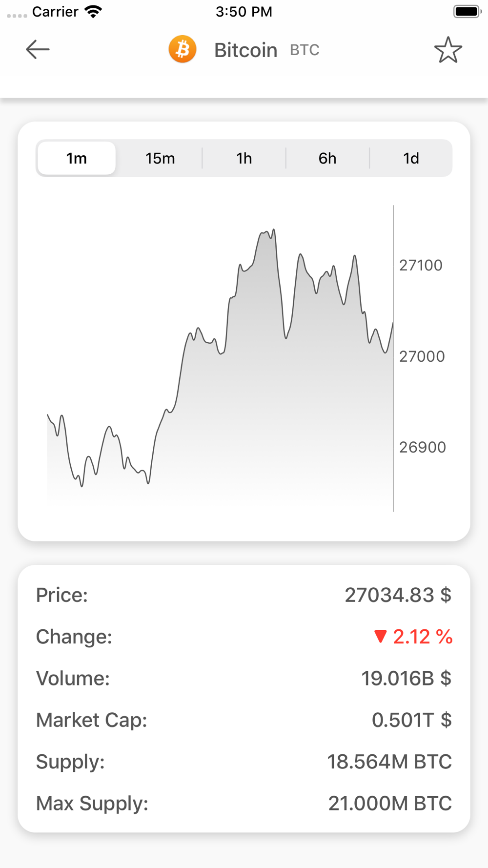This screenshot has width=488, height=868.
Task: Select the 1m chart interval
Action: [x=77, y=158]
